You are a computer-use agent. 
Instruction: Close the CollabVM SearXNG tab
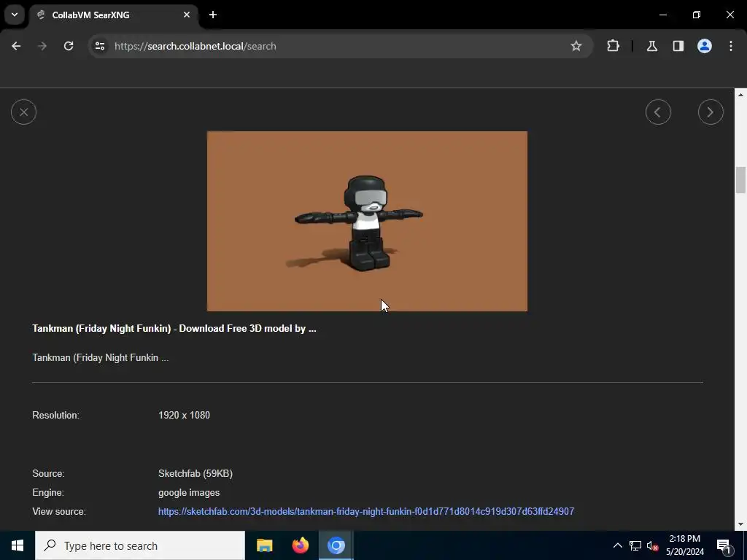click(187, 15)
